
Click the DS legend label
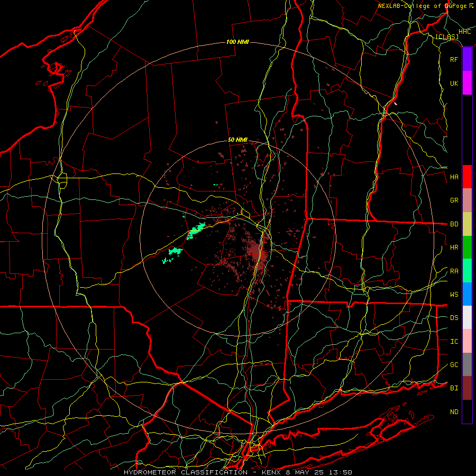(454, 317)
